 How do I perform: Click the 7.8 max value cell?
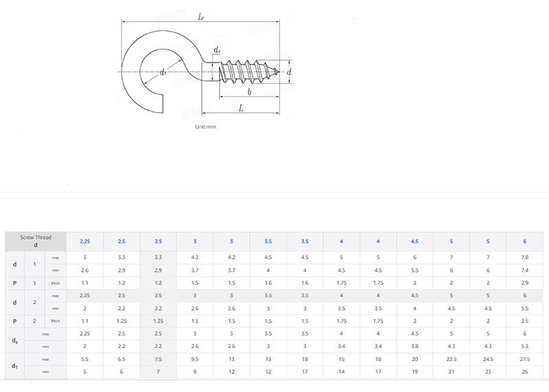[524, 257]
